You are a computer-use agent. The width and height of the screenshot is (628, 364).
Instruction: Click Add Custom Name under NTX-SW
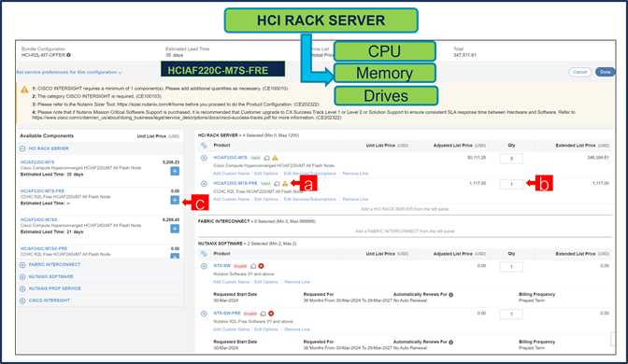[231, 282]
